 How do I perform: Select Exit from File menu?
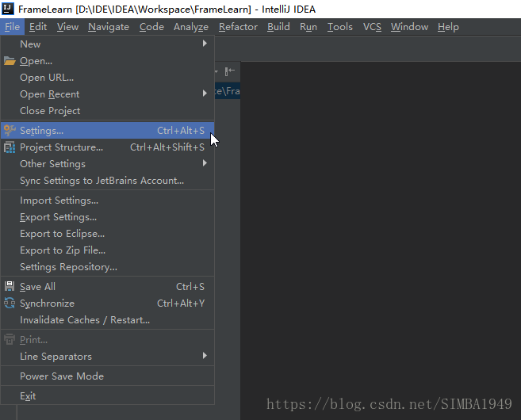(x=107, y=395)
